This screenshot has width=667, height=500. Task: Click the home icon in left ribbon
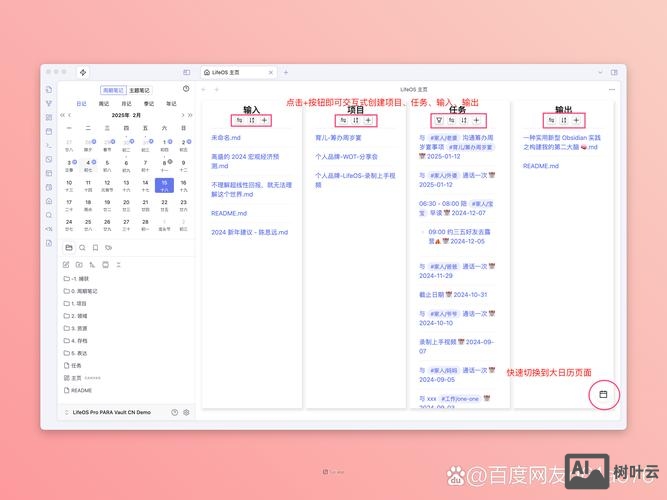pos(49,201)
